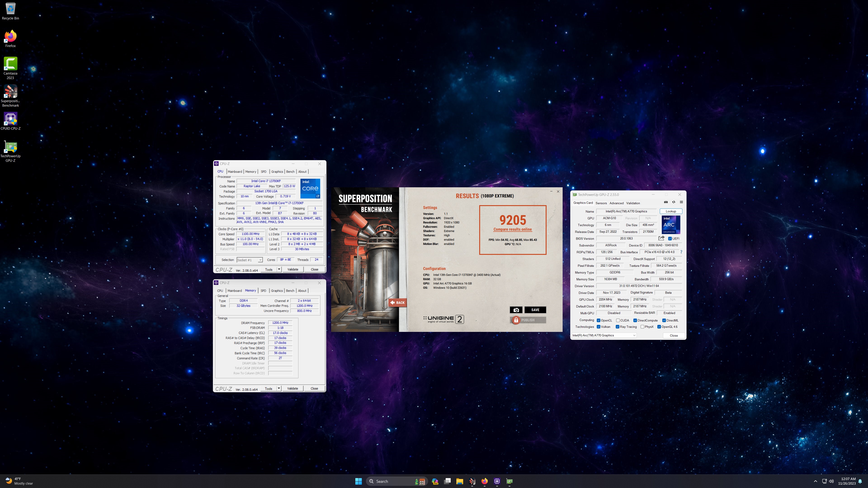The height and width of the screenshot is (488, 868).
Task: Click the bus interface question mark icon
Action: pyautogui.click(x=681, y=252)
